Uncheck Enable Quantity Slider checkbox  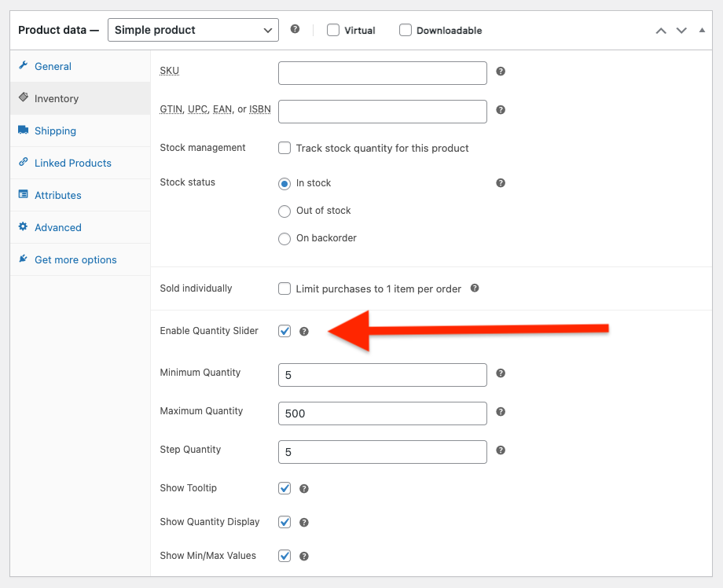(x=284, y=331)
